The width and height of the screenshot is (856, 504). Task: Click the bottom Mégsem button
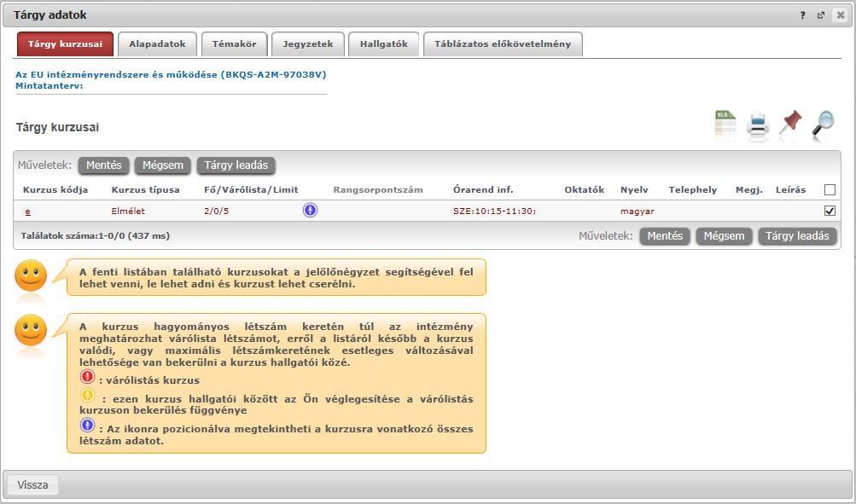pos(724,236)
